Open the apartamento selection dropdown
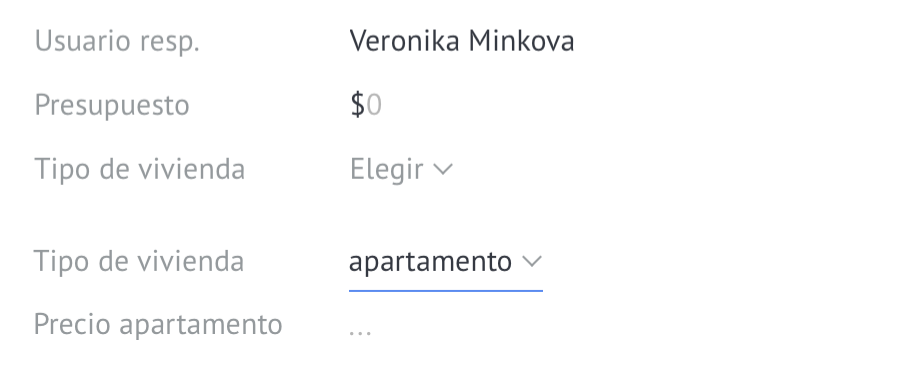This screenshot has width=904, height=374. click(446, 262)
